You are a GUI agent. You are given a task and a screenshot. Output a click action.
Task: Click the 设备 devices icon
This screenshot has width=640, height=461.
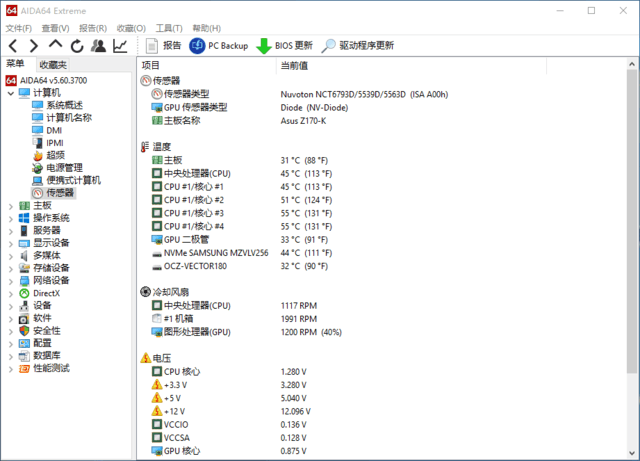24,306
